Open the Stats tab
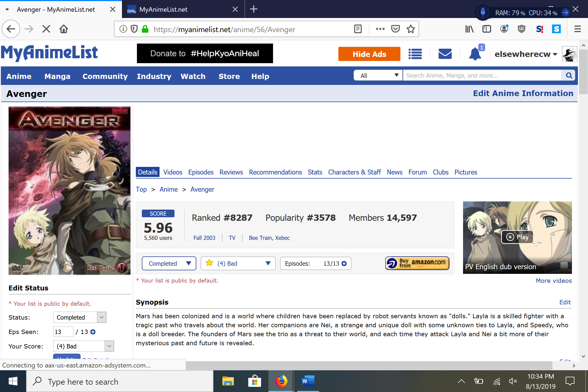This screenshot has height=392, width=588. click(x=315, y=172)
